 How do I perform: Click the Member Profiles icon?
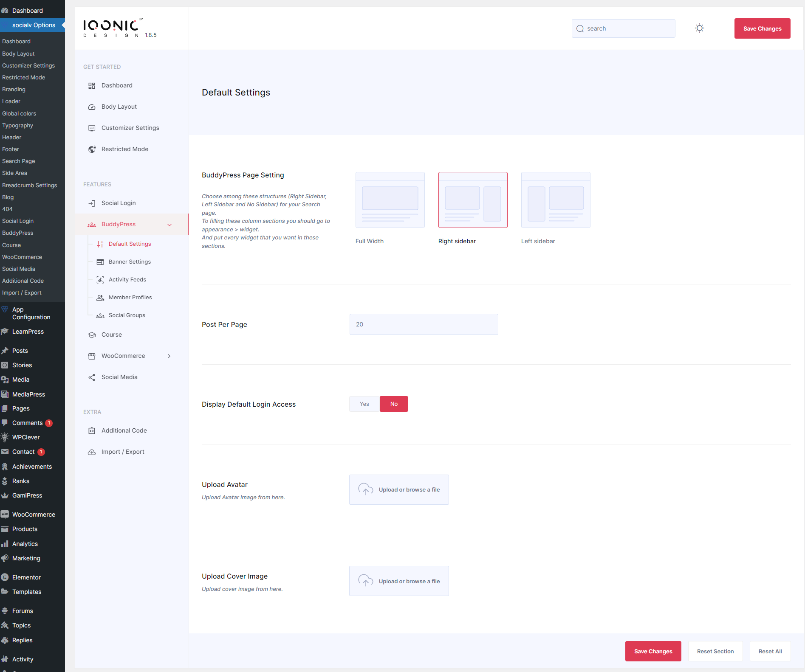click(100, 298)
